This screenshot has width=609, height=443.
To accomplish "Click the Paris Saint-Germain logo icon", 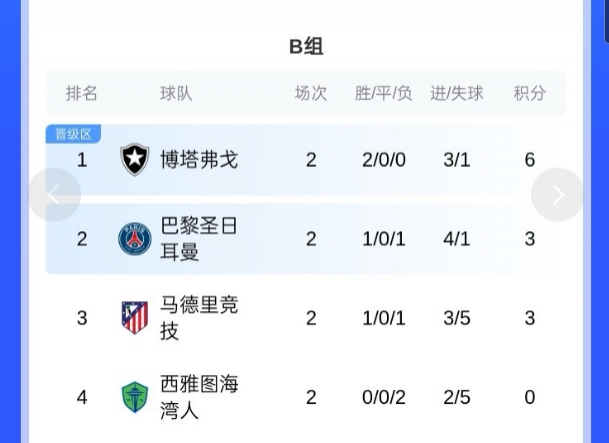I will 135,239.
